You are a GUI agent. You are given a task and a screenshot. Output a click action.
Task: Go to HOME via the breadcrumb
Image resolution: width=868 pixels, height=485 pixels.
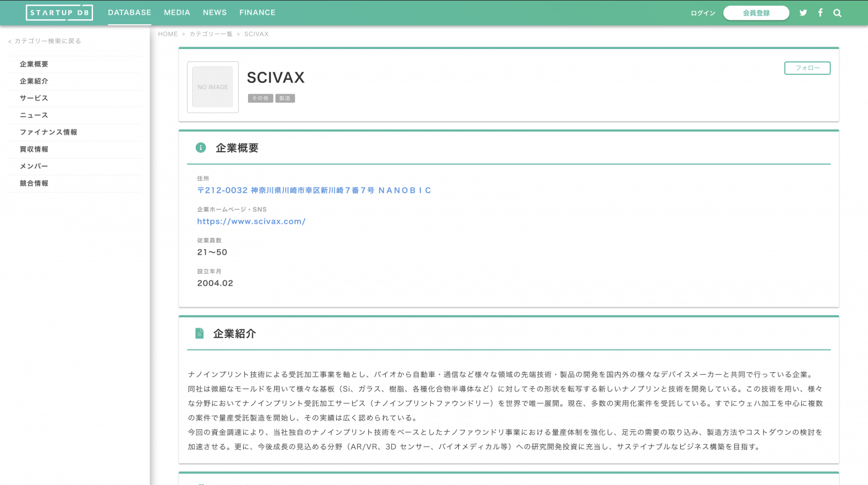pyautogui.click(x=167, y=34)
